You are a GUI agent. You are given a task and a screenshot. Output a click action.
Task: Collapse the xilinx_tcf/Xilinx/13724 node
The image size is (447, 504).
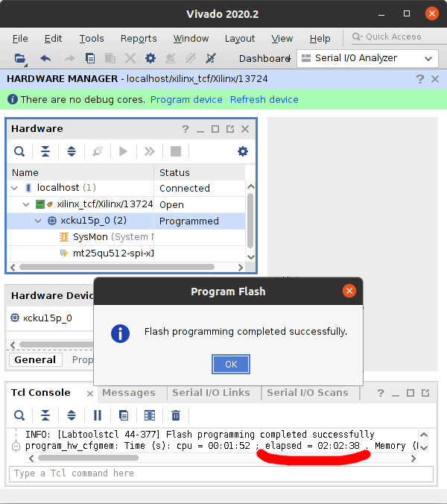(x=26, y=204)
